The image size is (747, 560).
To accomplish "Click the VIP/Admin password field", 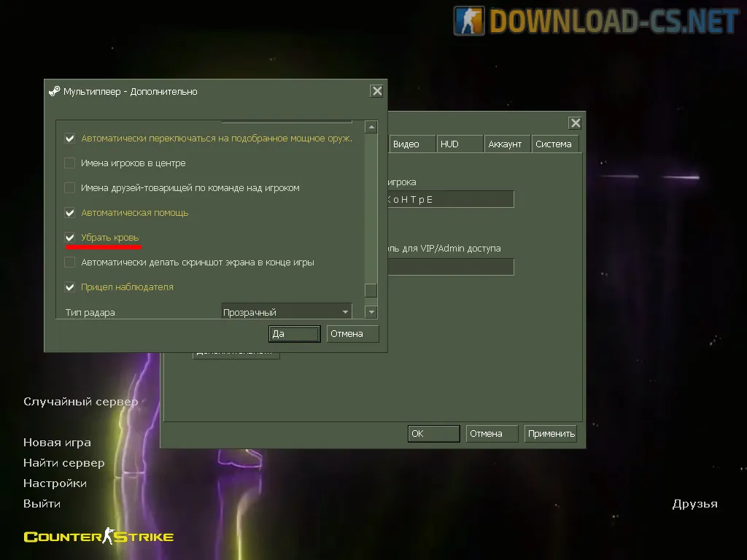I will [451, 267].
